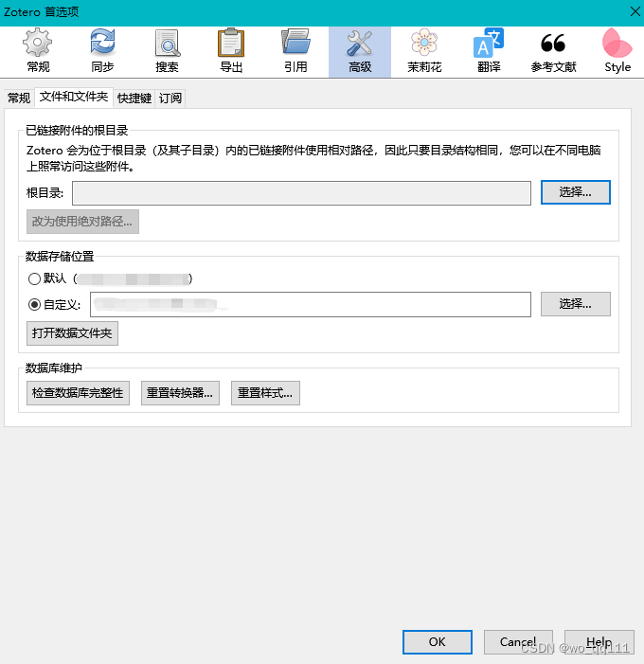Click 重置转换器 button
The image size is (644, 664).
(x=180, y=393)
